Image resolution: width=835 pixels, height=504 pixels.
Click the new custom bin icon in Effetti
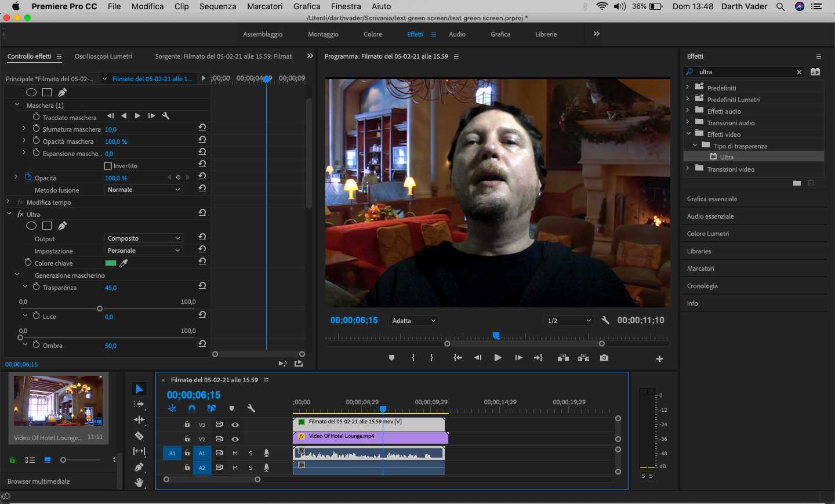[x=797, y=183]
